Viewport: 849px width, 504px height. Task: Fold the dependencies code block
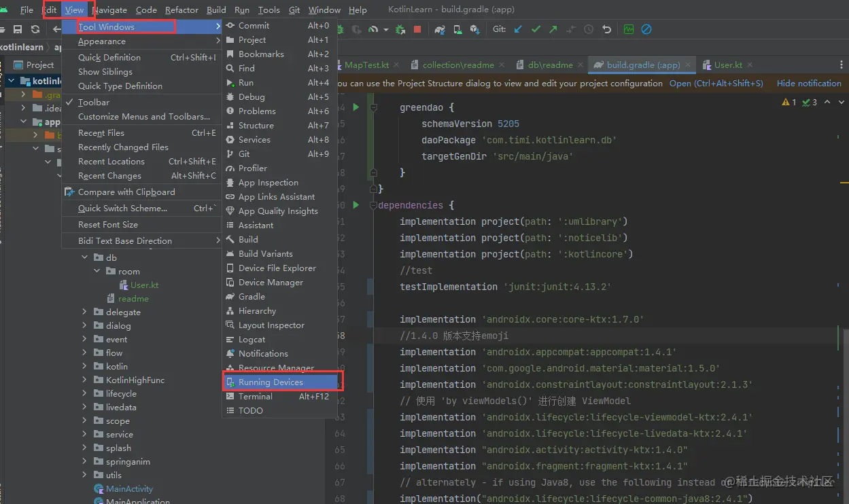(373, 205)
